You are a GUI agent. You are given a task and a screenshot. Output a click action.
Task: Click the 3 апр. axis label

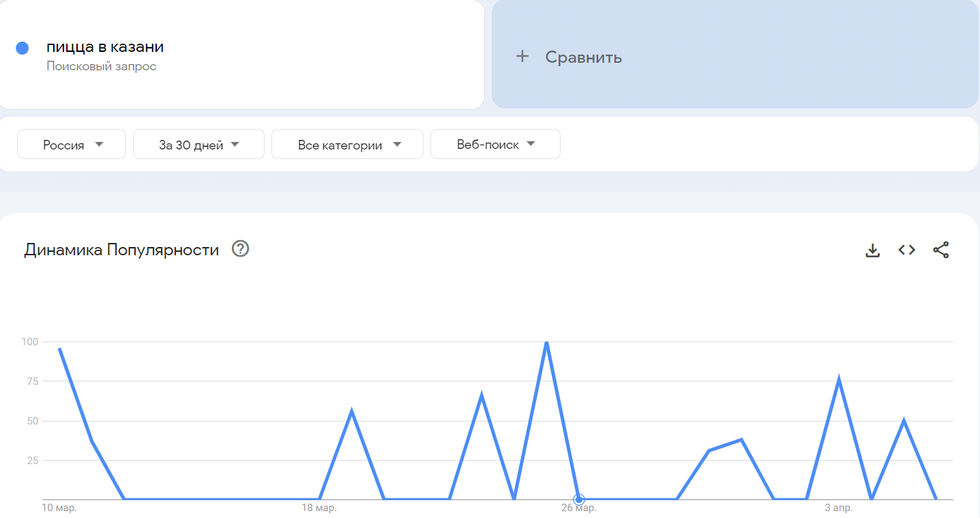click(838, 508)
